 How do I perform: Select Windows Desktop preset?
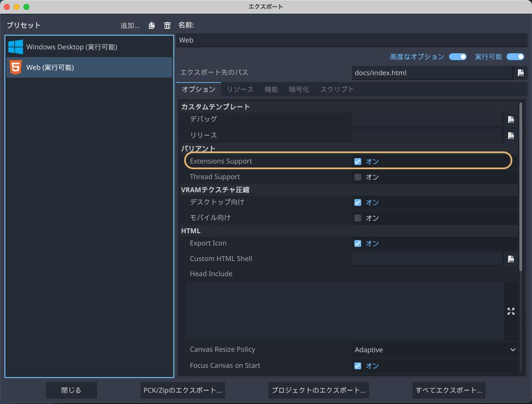(x=89, y=47)
